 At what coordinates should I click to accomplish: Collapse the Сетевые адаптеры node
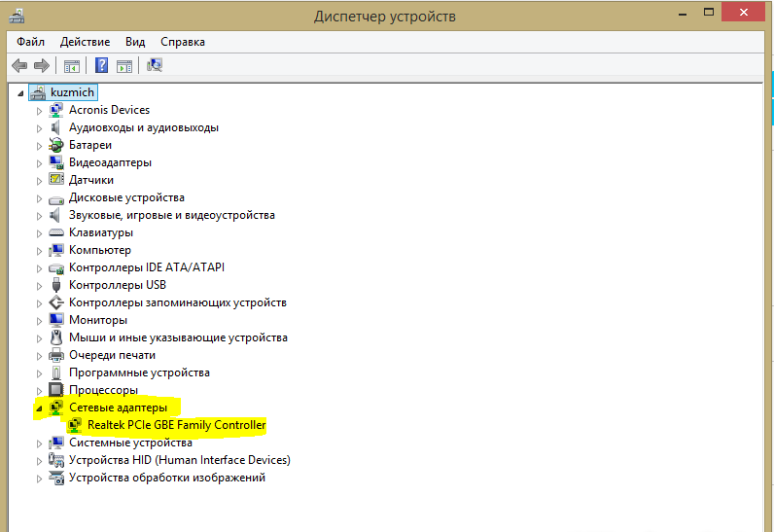pos(39,408)
